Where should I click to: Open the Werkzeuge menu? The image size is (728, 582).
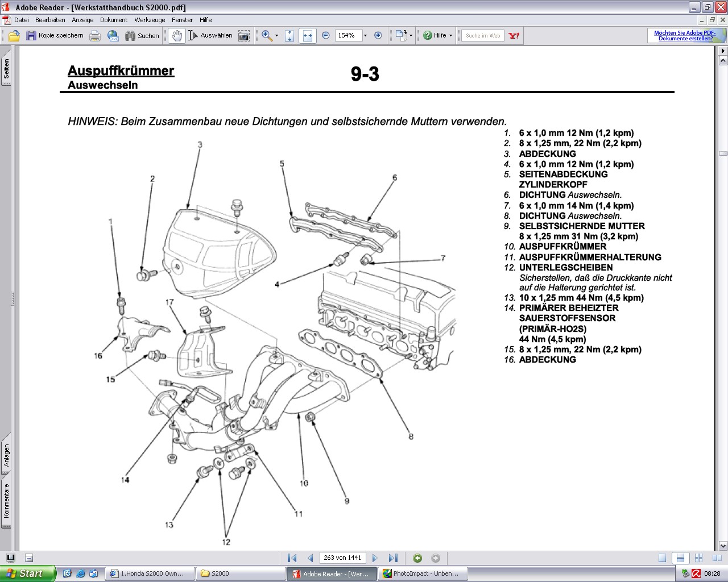pyautogui.click(x=150, y=19)
